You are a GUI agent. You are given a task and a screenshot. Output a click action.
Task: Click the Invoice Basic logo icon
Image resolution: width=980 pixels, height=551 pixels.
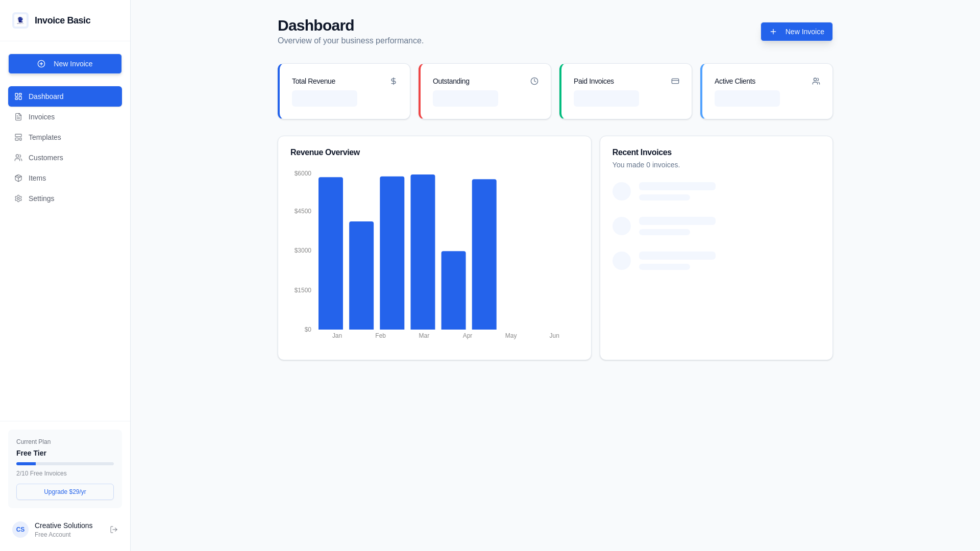pyautogui.click(x=20, y=20)
